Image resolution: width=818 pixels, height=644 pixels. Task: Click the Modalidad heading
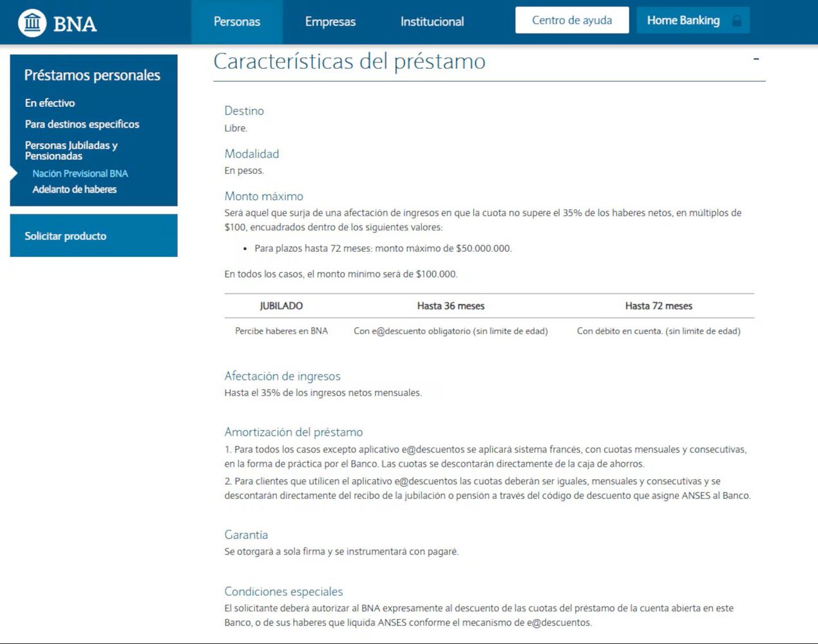coord(252,154)
